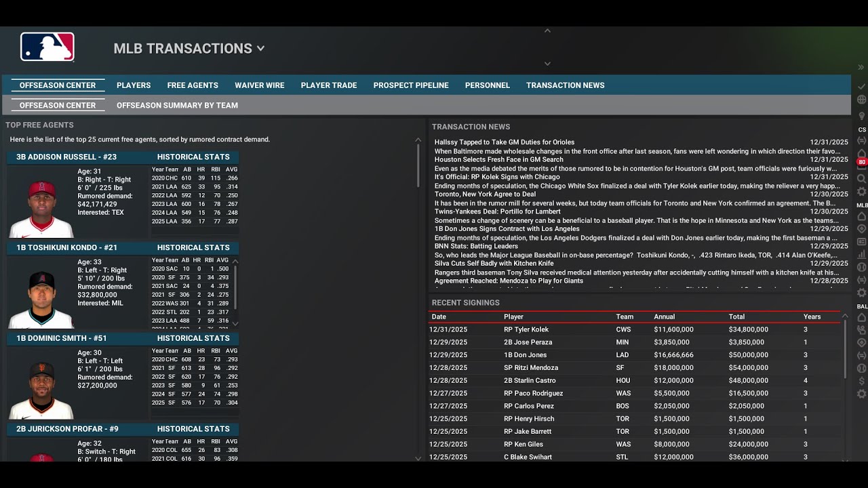
Task: Click the home icon under CS
Action: (x=862, y=152)
